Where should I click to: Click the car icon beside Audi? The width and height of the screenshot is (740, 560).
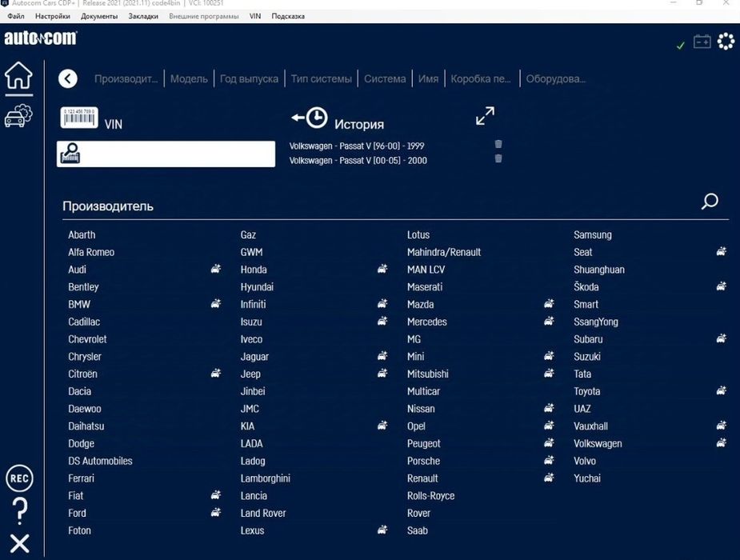(x=216, y=269)
